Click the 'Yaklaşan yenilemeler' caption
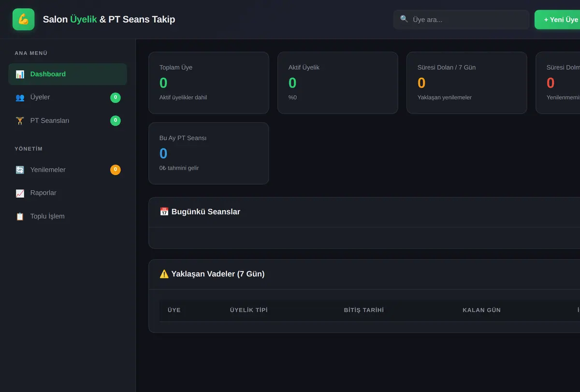580x392 pixels. click(445, 98)
